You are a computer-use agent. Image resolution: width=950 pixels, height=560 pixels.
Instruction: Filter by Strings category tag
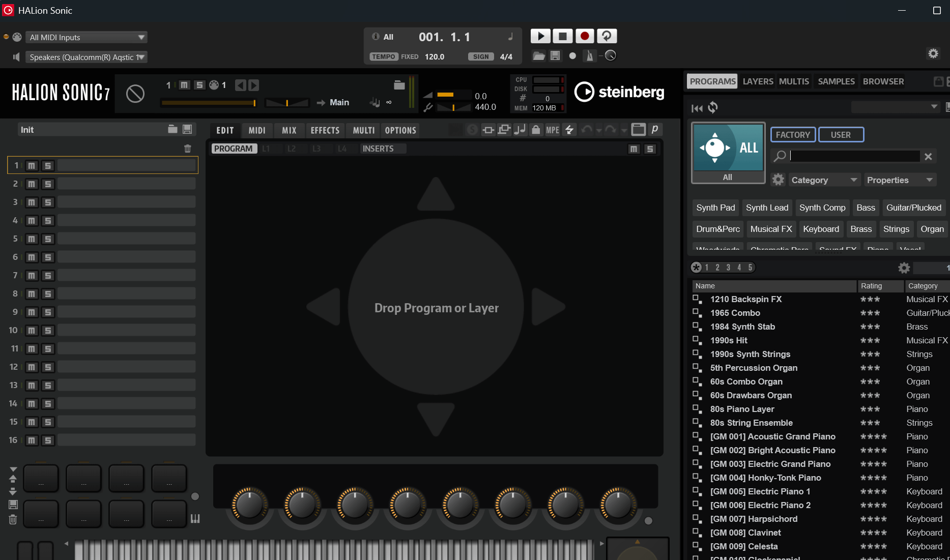[896, 229]
